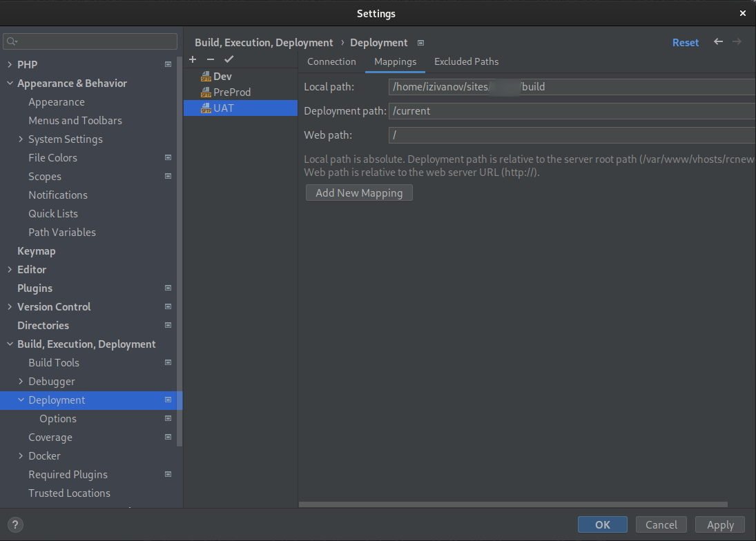The image size is (756, 541).
Task: Click the Cancel button
Action: (x=661, y=524)
